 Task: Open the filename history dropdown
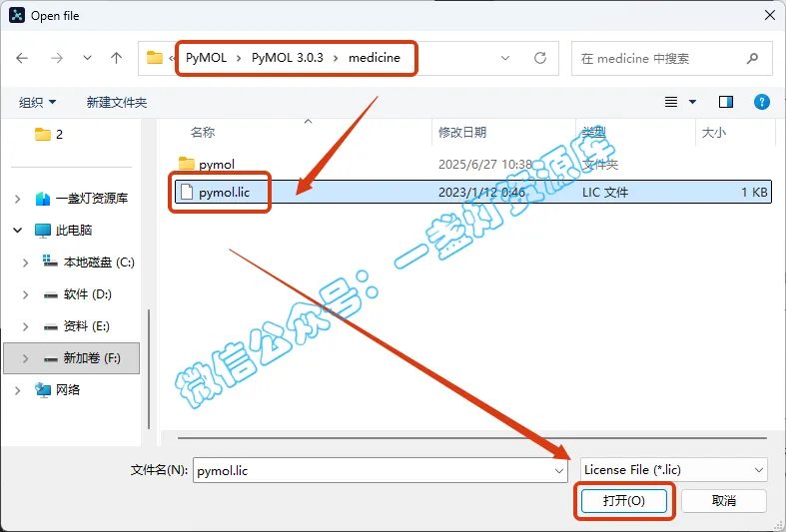[559, 471]
